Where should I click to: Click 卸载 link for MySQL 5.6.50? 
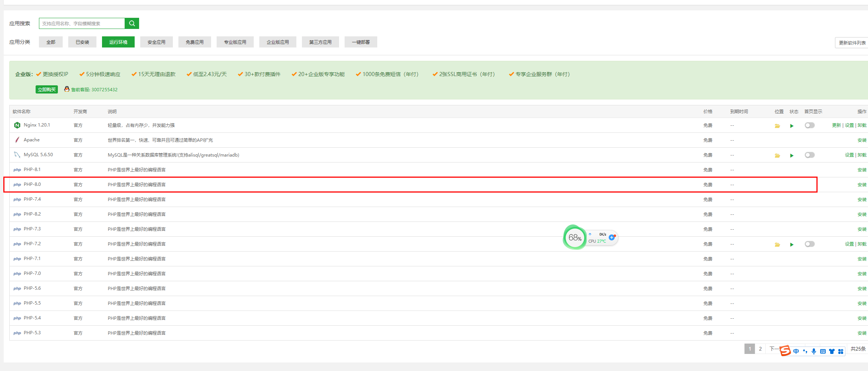pyautogui.click(x=862, y=155)
